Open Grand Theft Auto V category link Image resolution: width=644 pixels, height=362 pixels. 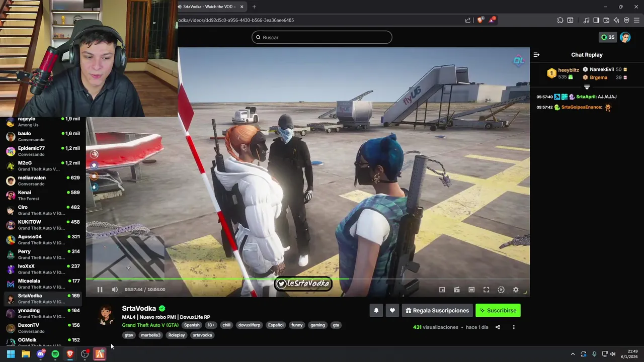click(150, 325)
